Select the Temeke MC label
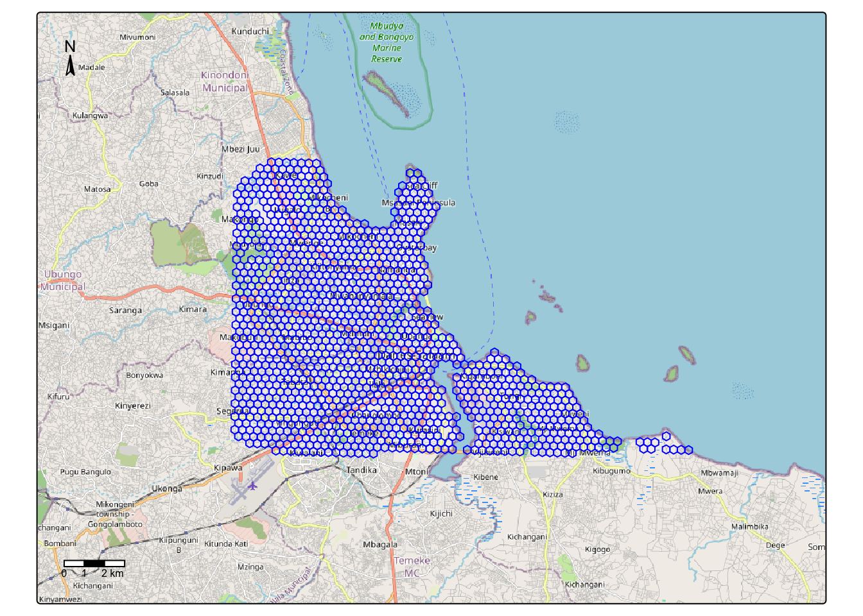The width and height of the screenshot is (863, 616). (x=412, y=567)
